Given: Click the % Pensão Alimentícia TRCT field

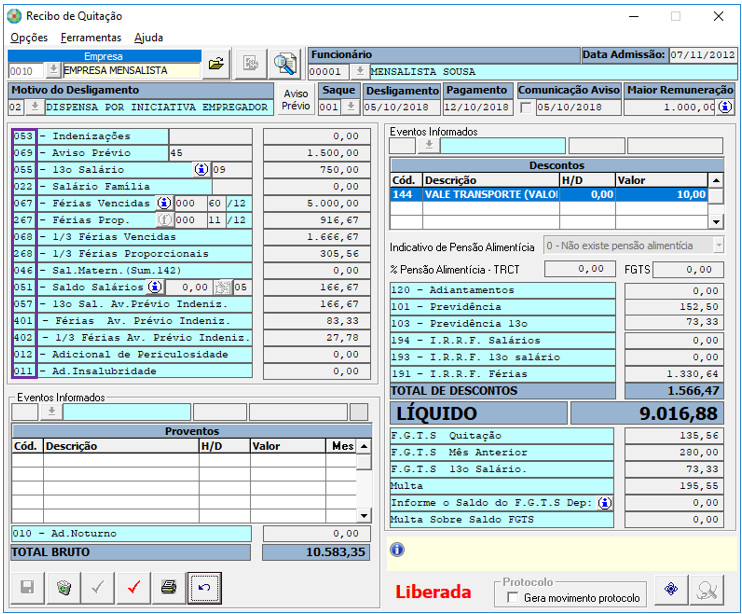Looking at the screenshot, I should pyautogui.click(x=581, y=269).
